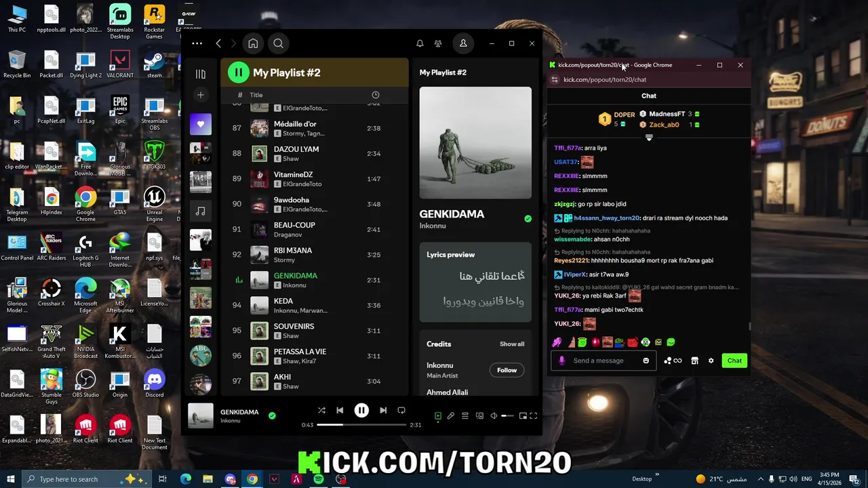Open emoji picker in Kick chat input

646,361
